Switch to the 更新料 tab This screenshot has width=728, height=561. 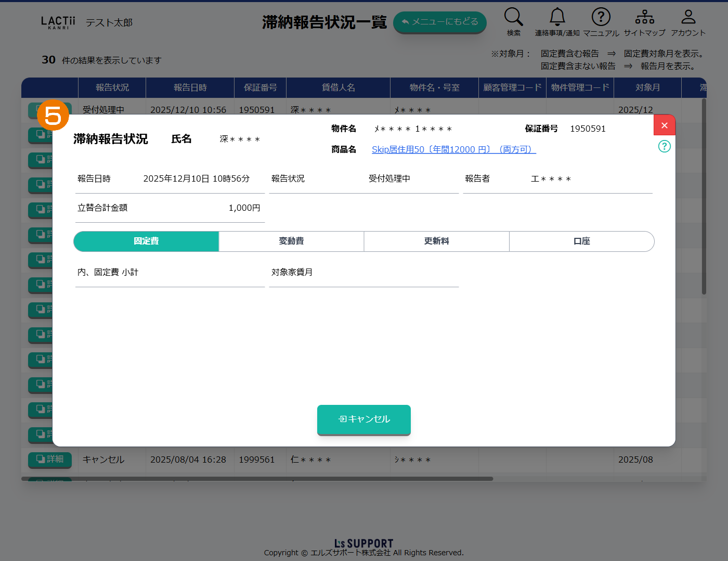click(x=436, y=241)
